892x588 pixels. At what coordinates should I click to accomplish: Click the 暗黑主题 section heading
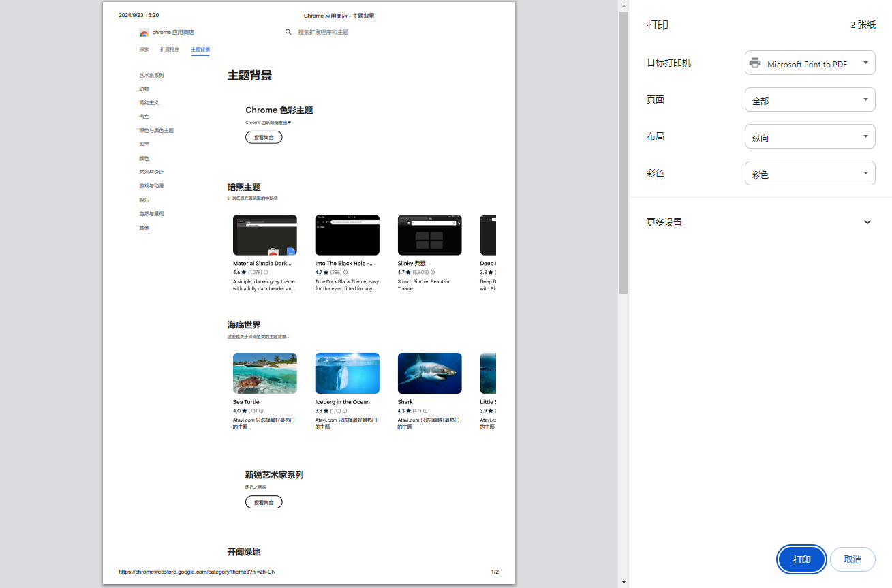point(244,187)
